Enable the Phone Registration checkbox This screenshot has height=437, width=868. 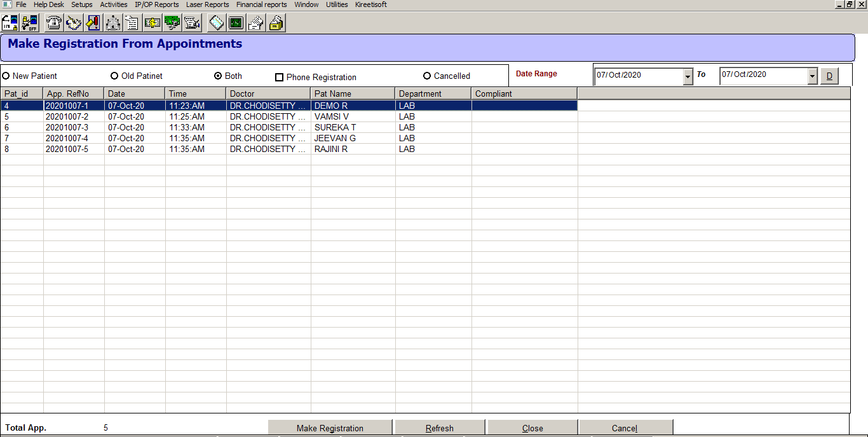[279, 78]
